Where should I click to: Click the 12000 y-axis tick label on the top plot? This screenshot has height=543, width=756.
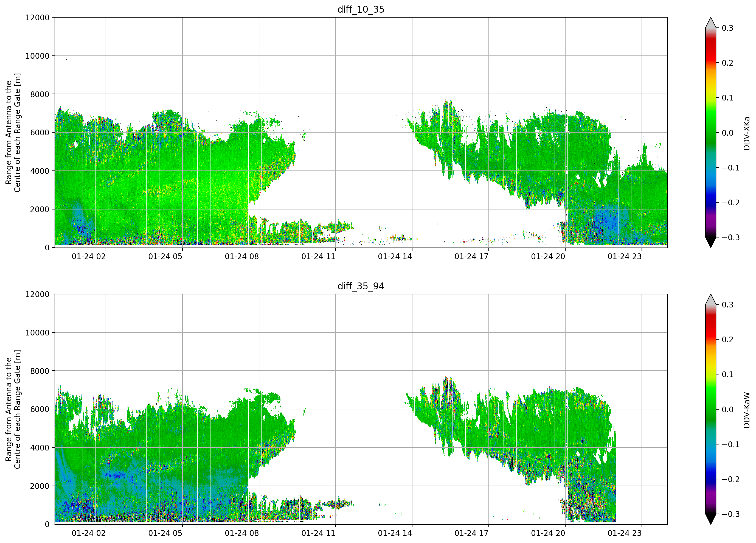[x=37, y=18]
